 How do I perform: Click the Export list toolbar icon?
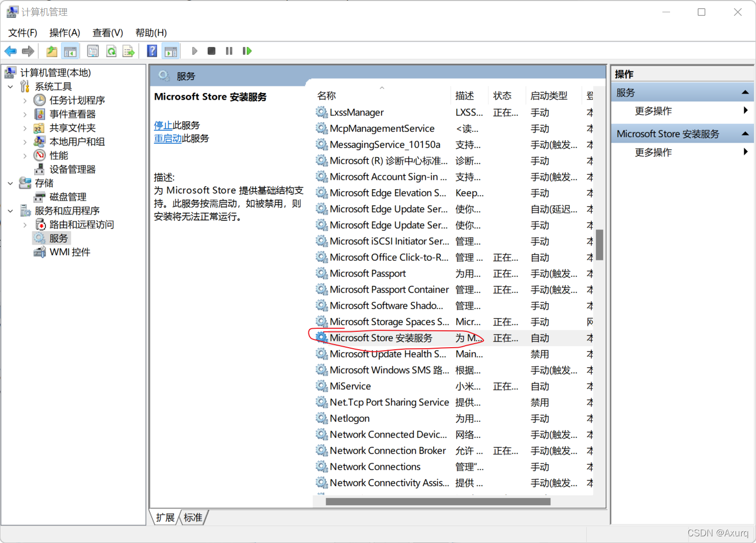click(x=128, y=51)
